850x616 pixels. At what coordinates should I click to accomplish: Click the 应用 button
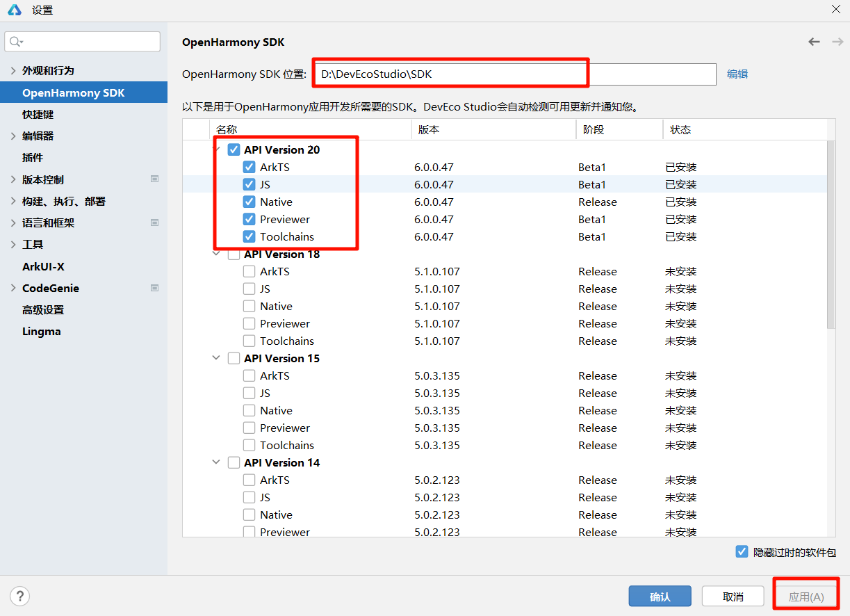click(806, 596)
